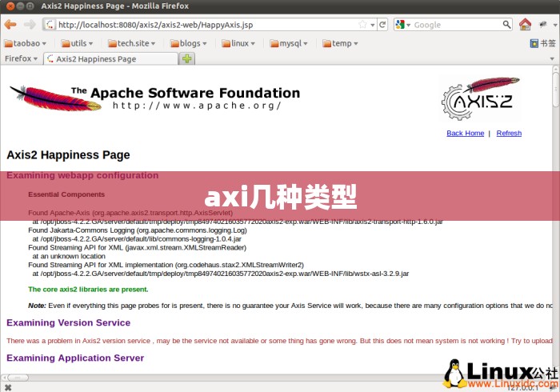Open the taobao bookmarks folder
The image size is (560, 392).
(25, 43)
